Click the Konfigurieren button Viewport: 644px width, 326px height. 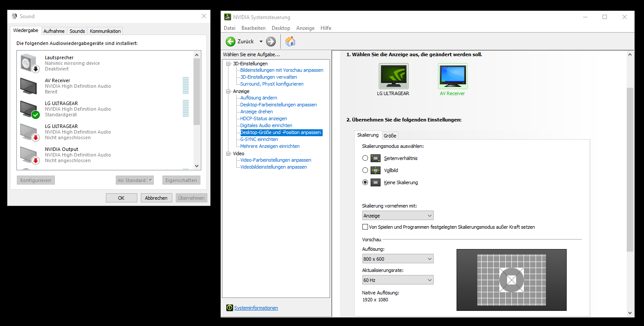pyautogui.click(x=36, y=180)
